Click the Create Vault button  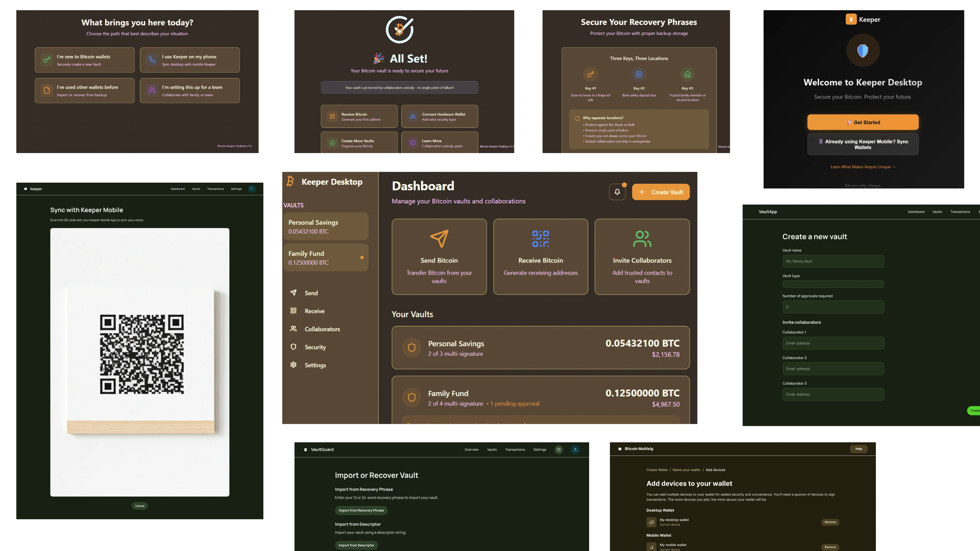661,192
